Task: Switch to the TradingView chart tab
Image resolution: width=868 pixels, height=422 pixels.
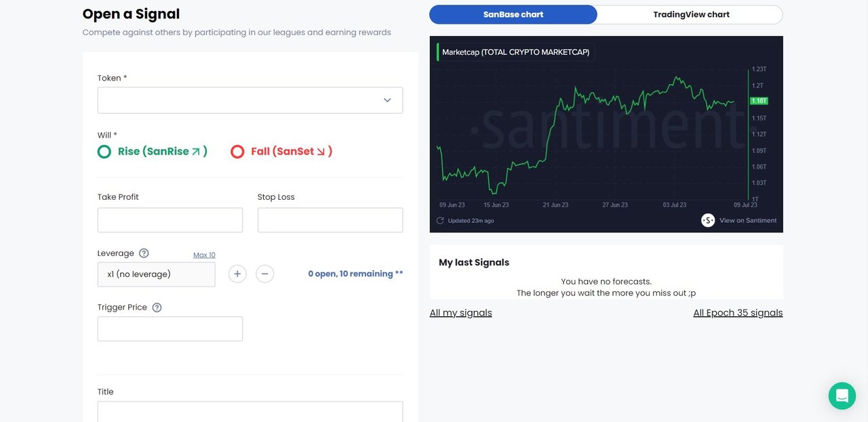Action: click(x=691, y=14)
